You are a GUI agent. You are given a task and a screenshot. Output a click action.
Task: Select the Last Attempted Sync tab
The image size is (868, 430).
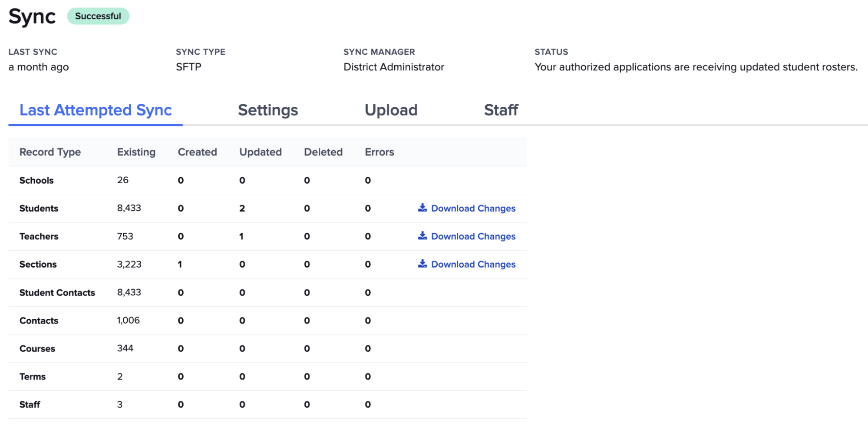95,110
